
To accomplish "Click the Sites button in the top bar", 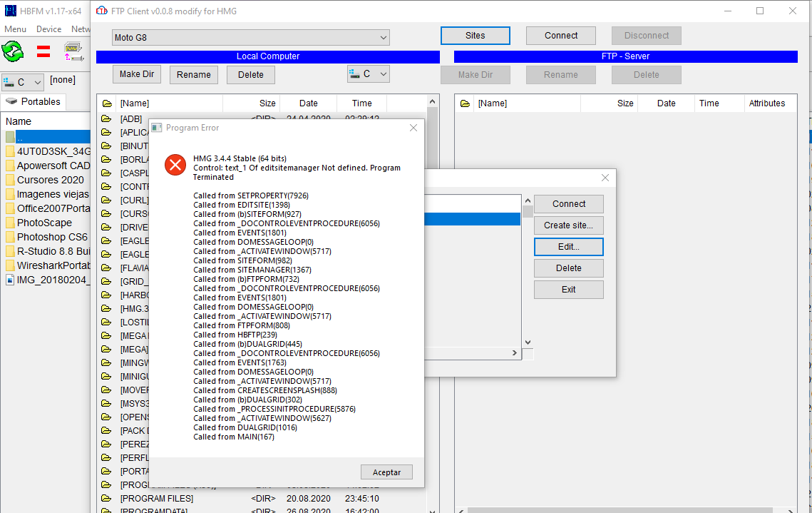I will pos(475,36).
